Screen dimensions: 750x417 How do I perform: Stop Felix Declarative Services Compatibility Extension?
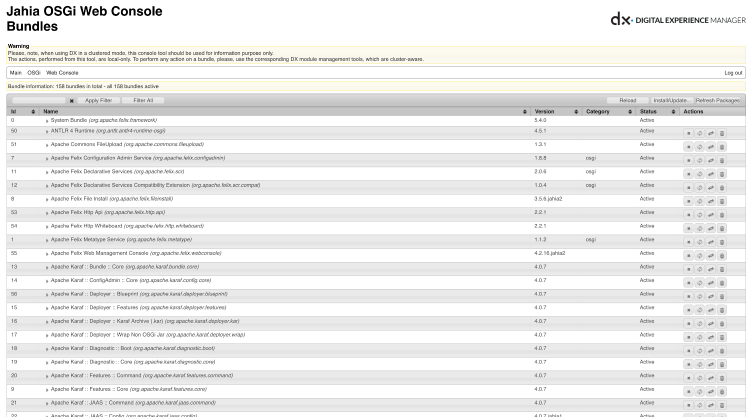pos(689,187)
